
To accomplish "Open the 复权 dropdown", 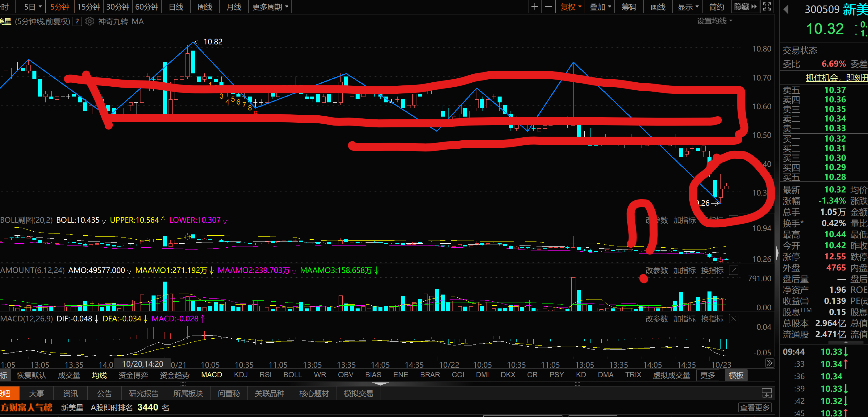I will point(571,7).
